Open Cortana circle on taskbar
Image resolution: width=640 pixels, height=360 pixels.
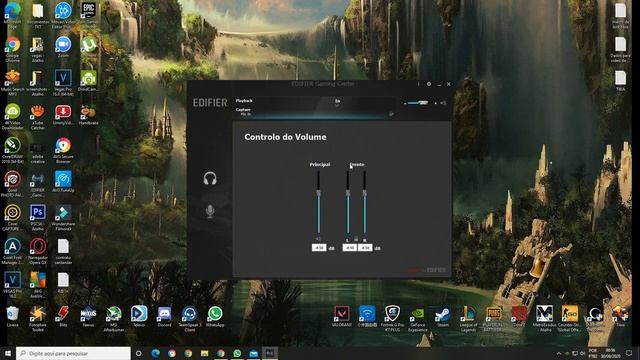(x=139, y=353)
